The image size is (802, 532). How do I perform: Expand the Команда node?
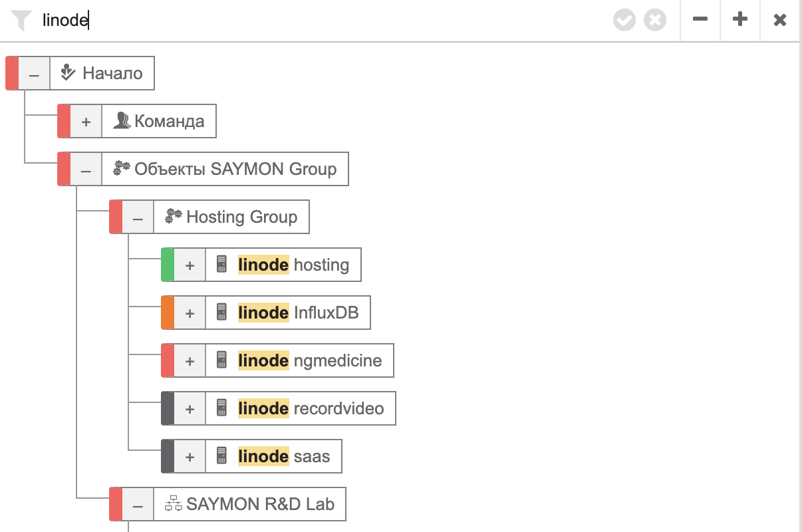point(86,121)
